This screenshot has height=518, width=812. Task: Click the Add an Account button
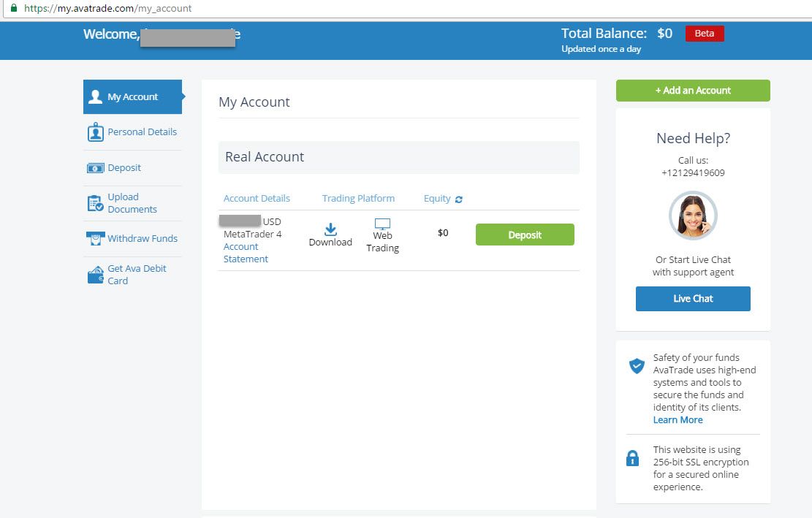tap(693, 91)
